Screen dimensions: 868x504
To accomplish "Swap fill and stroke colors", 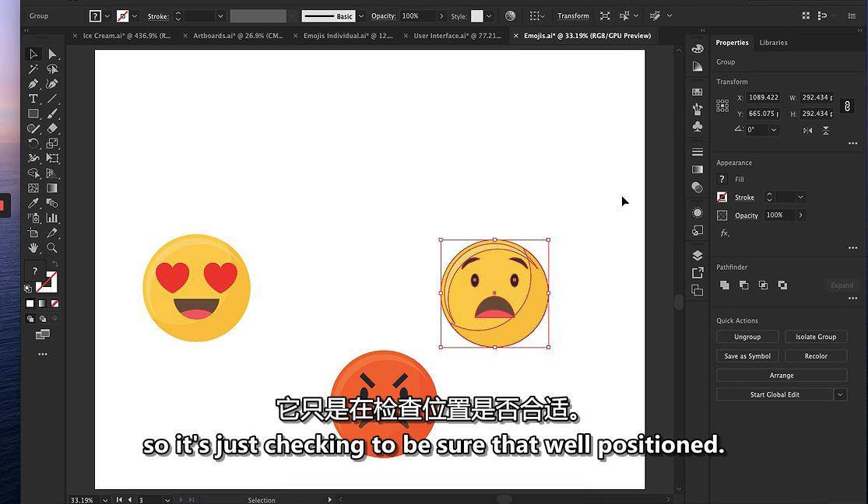I will coord(54,265).
